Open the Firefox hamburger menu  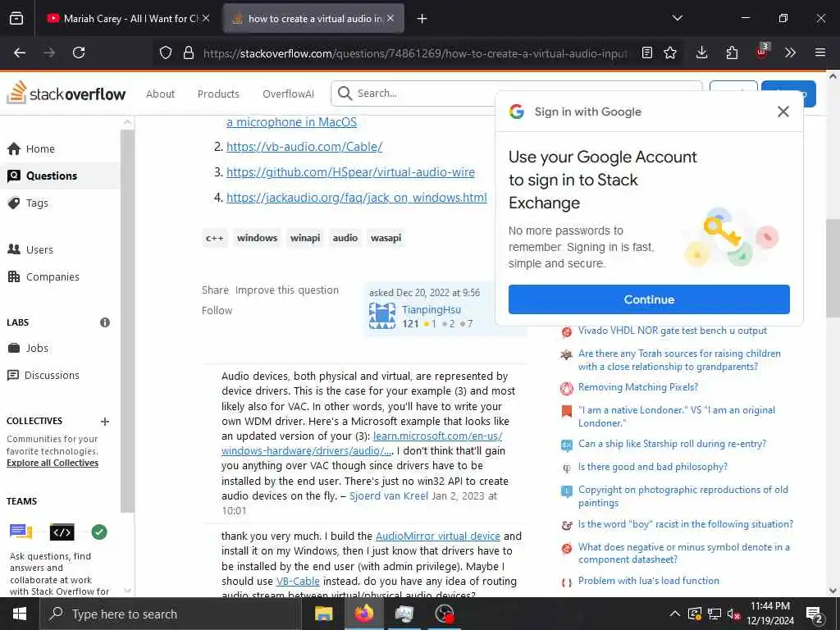[820, 52]
